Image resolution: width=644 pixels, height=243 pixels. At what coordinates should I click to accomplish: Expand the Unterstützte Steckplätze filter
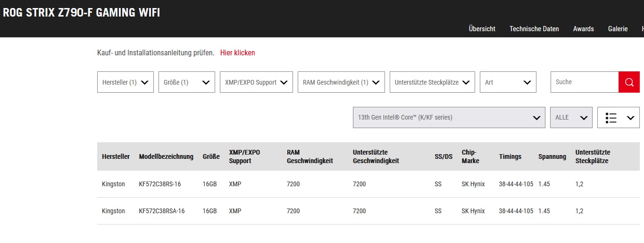(x=432, y=82)
